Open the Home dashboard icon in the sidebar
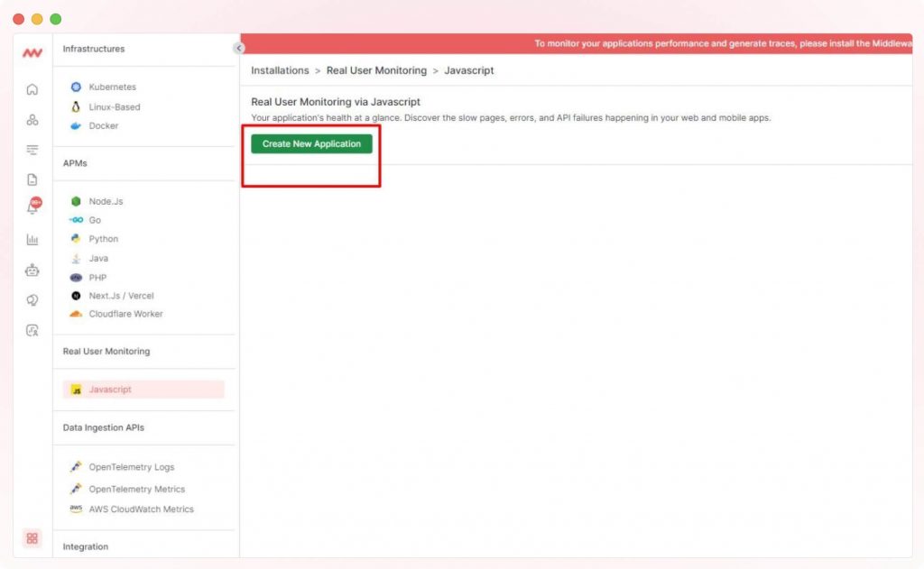Screen dimensions: 924x569 point(32,89)
